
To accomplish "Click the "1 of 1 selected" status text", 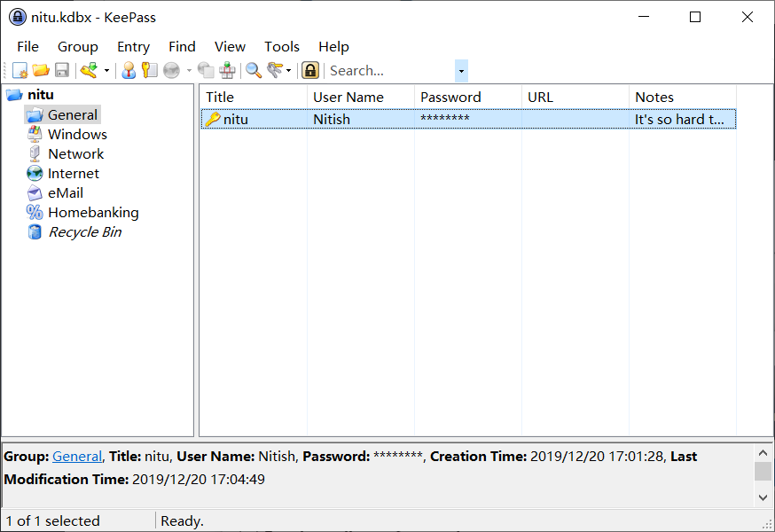I will click(x=53, y=520).
